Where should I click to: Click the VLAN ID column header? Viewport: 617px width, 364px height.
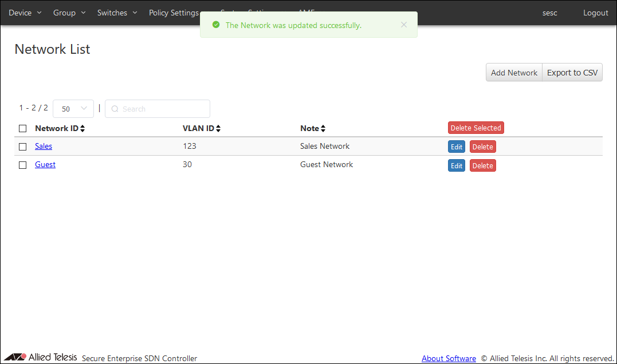click(198, 128)
